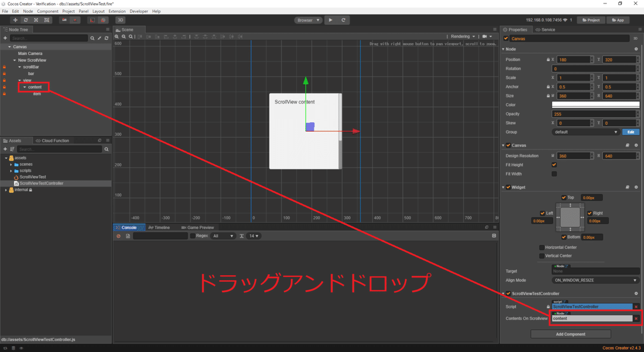
Task: Select the scrollBar node
Action: coord(31,67)
